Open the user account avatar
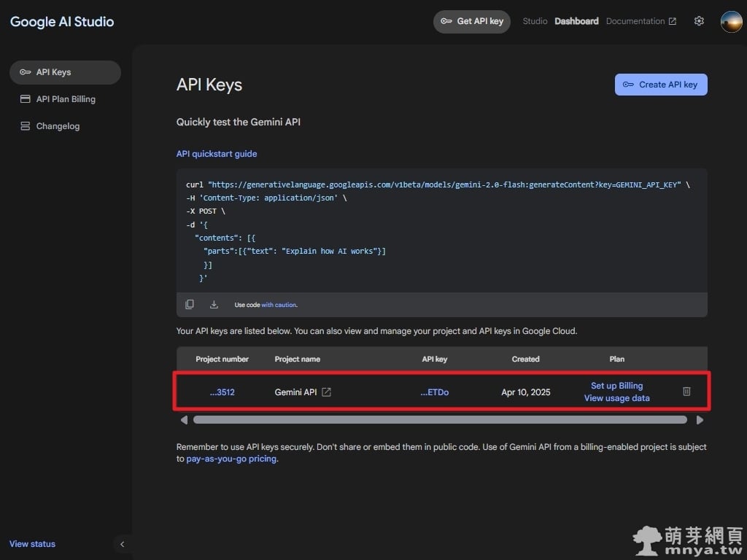 731,21
